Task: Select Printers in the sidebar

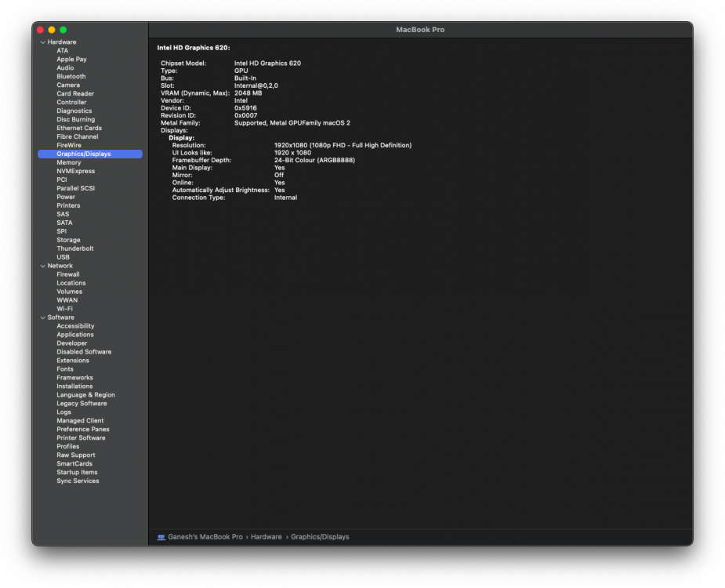Action: click(x=68, y=206)
